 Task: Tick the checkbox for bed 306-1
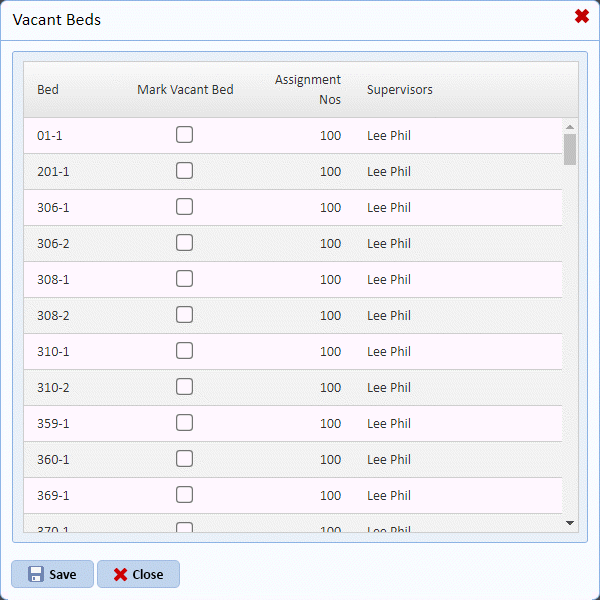[x=185, y=207]
